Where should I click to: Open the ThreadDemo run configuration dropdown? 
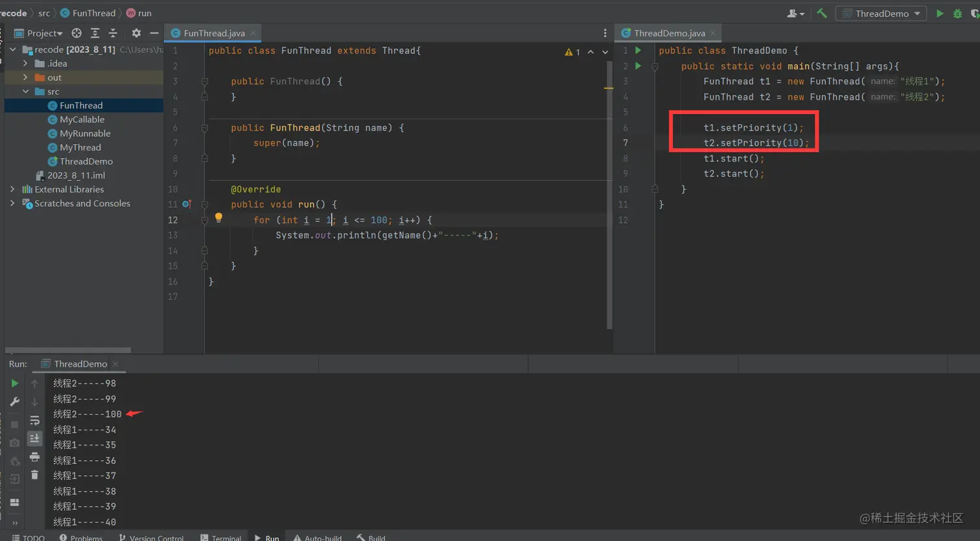[x=881, y=14]
